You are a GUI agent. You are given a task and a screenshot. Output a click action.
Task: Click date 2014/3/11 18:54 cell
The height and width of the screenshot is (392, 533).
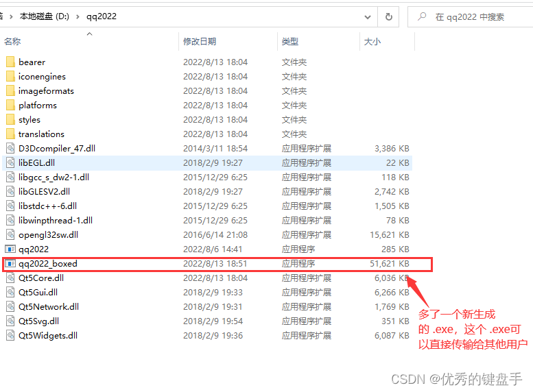[215, 149]
